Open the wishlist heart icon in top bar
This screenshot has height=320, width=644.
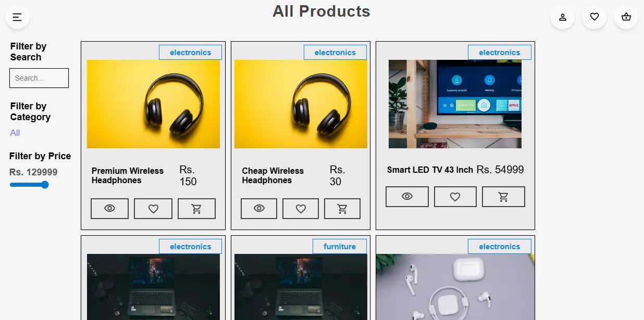click(594, 17)
